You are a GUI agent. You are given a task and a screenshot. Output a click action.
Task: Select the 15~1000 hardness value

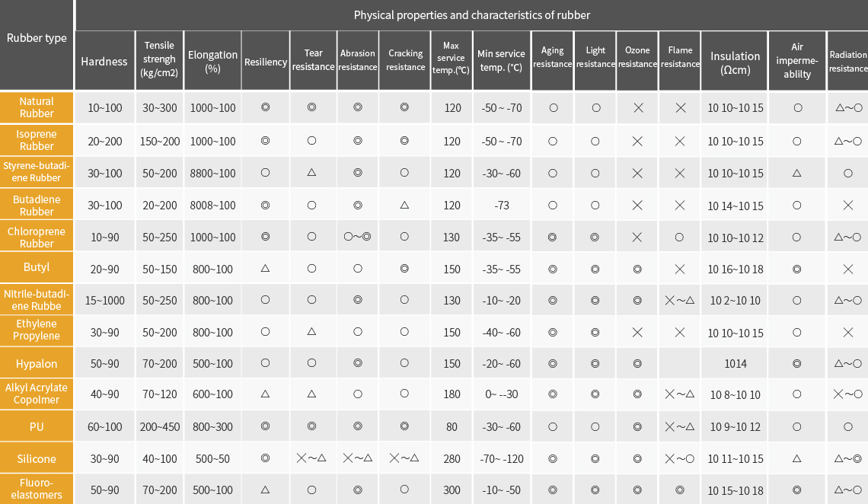tap(105, 301)
